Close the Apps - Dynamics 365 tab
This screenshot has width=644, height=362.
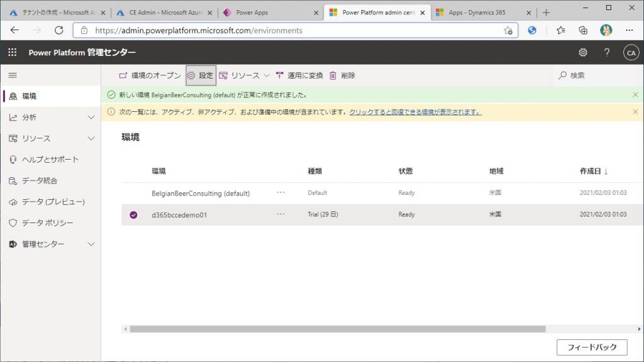tap(528, 13)
